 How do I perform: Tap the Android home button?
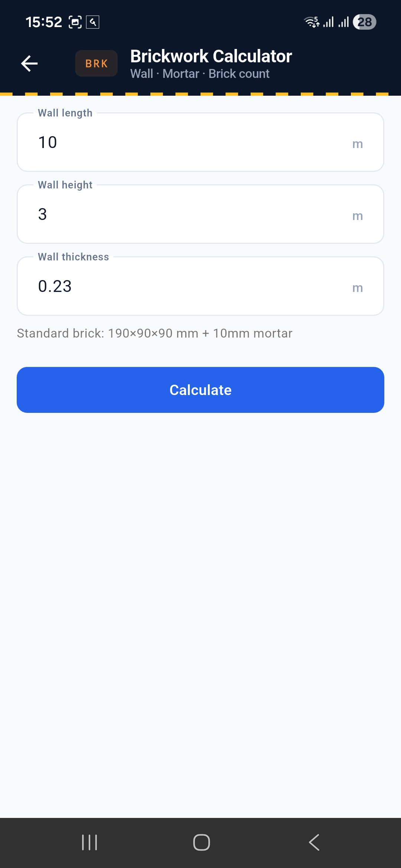202,842
